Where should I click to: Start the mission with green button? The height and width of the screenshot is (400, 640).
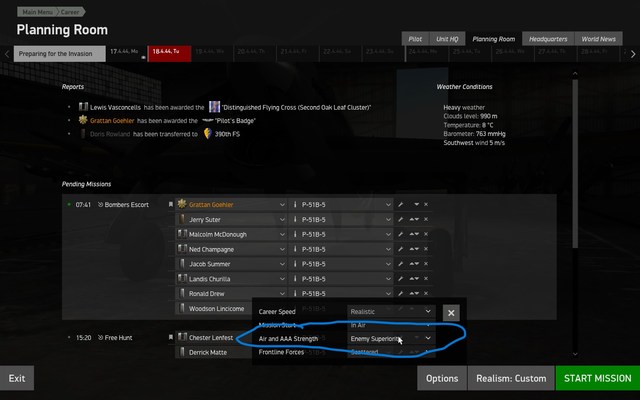click(598, 378)
